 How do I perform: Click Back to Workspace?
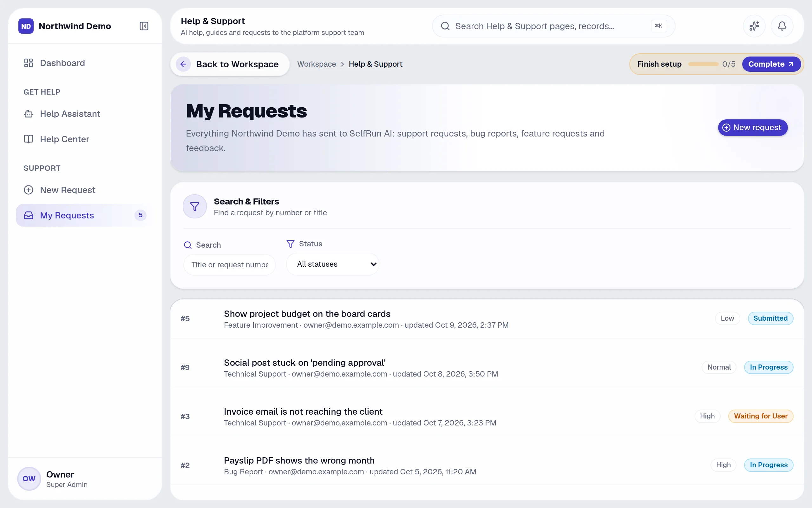230,64
